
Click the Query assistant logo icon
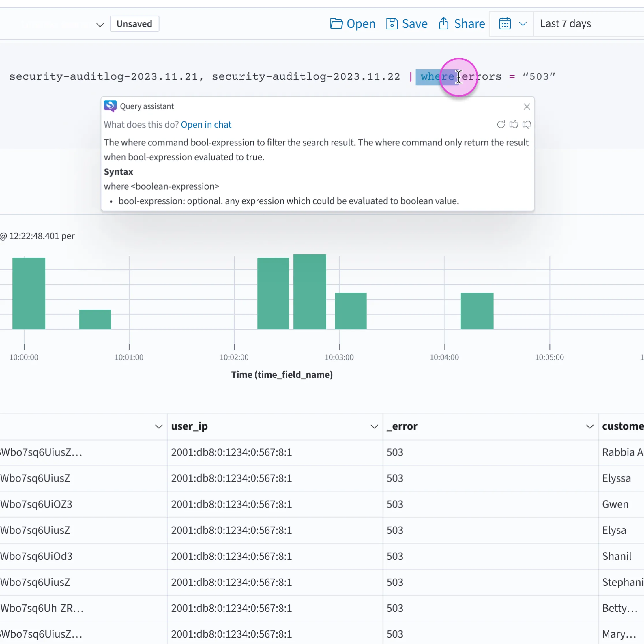point(110,106)
